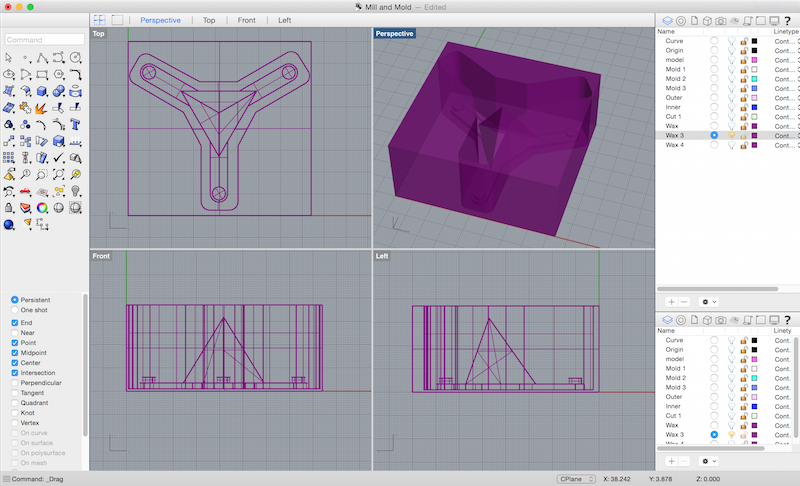The image size is (800, 486).
Task: Open Curve layer linetype dropdown in upper panel
Action: [x=786, y=41]
